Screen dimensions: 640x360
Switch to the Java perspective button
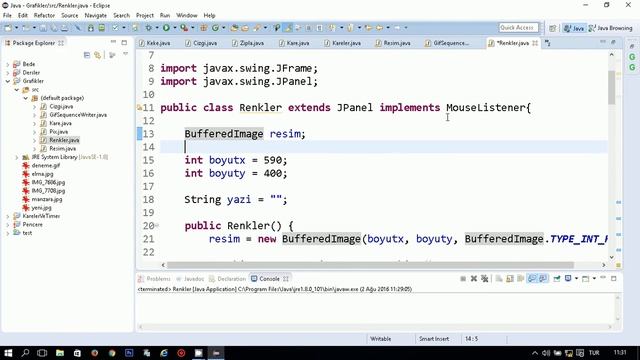click(574, 28)
